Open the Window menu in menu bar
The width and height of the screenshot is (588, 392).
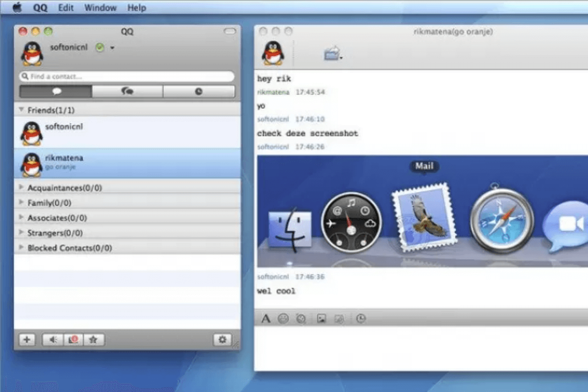point(100,8)
